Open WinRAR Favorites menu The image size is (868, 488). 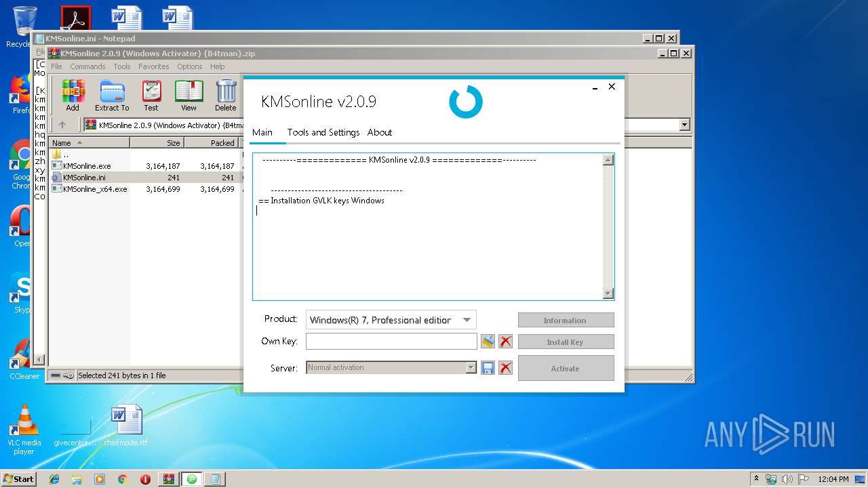[x=154, y=66]
